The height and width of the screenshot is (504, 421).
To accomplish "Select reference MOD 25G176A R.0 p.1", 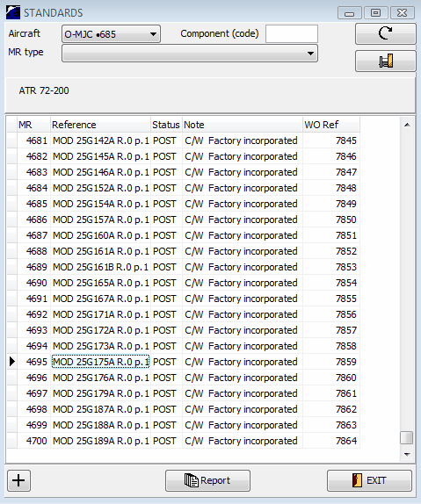I will tap(100, 378).
